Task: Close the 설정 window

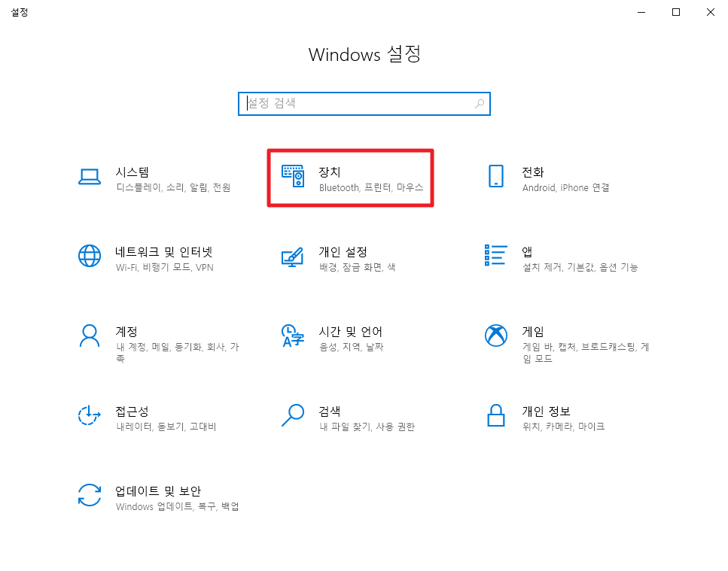Action: click(711, 12)
